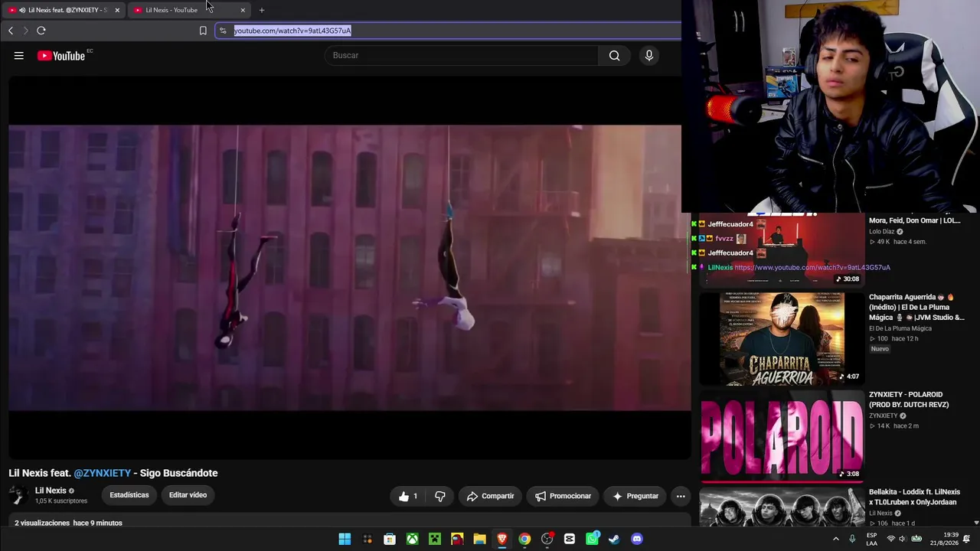Open site settings icon in address bar

click(223, 31)
